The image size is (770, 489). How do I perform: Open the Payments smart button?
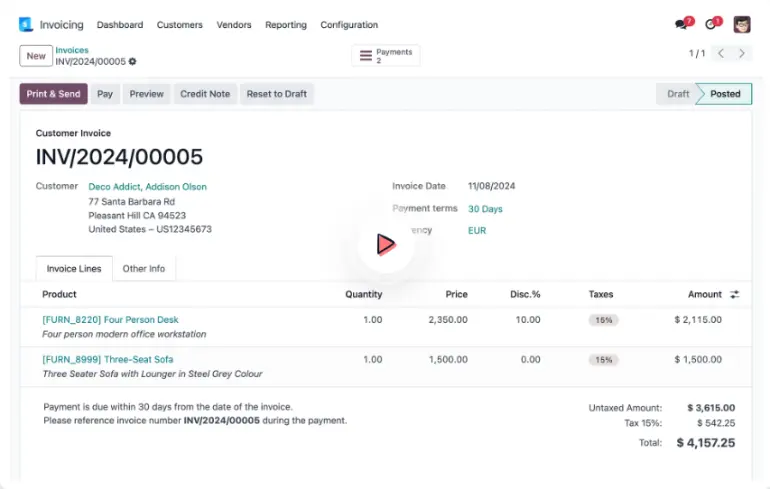pyautogui.click(x=386, y=56)
